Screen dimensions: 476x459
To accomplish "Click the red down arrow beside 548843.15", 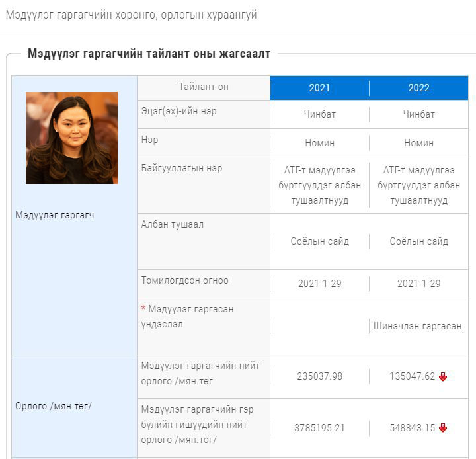I will click(443, 428).
